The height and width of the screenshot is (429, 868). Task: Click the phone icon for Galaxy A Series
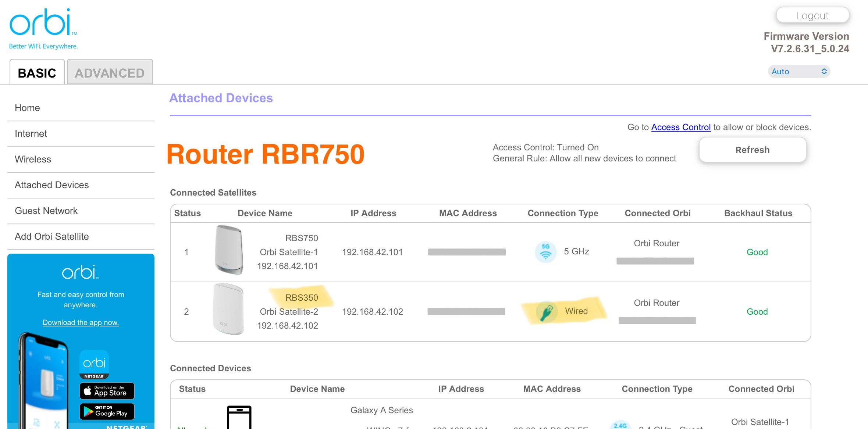(239, 417)
